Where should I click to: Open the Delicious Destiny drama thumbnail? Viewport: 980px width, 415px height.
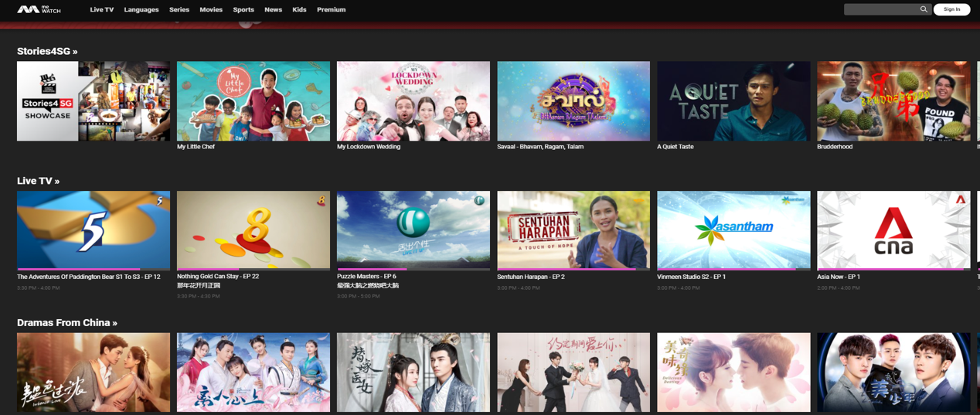(x=733, y=372)
